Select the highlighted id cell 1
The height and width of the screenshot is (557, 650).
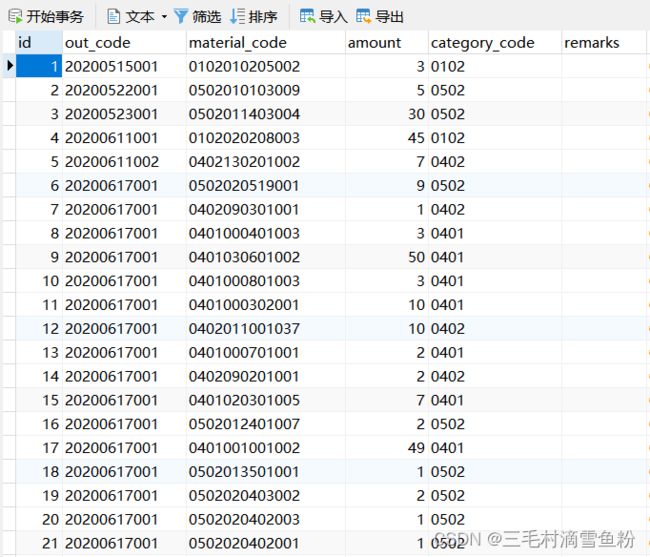pos(39,66)
